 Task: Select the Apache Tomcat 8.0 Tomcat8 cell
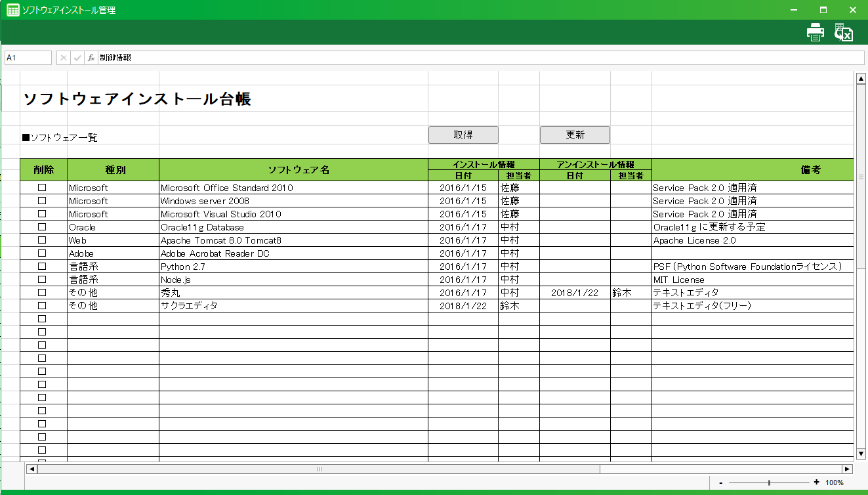tap(293, 240)
